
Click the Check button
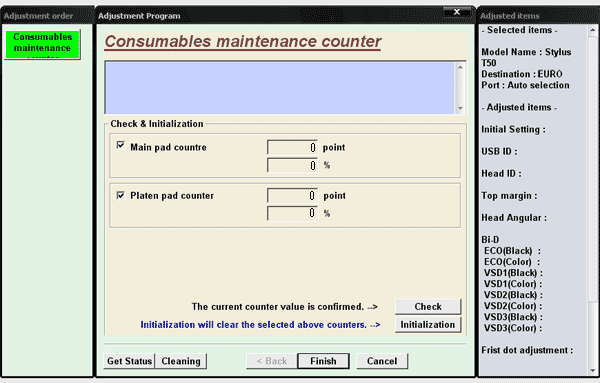coord(428,306)
